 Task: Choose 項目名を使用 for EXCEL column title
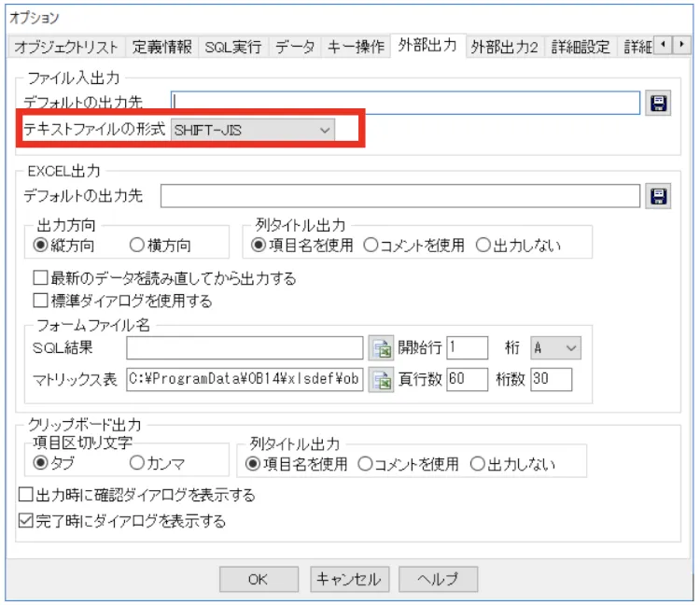click(x=301, y=246)
